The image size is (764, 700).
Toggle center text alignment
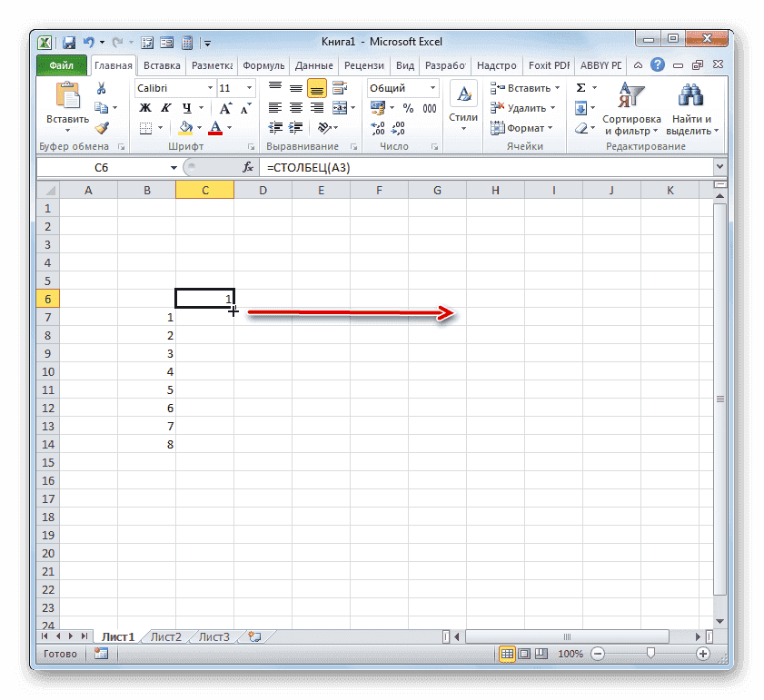[295, 107]
